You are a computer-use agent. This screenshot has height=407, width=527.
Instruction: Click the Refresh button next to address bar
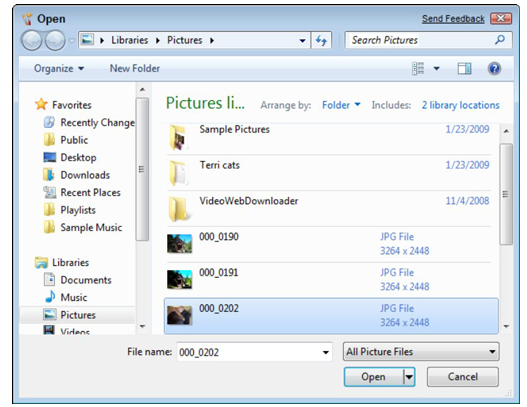pyautogui.click(x=321, y=41)
